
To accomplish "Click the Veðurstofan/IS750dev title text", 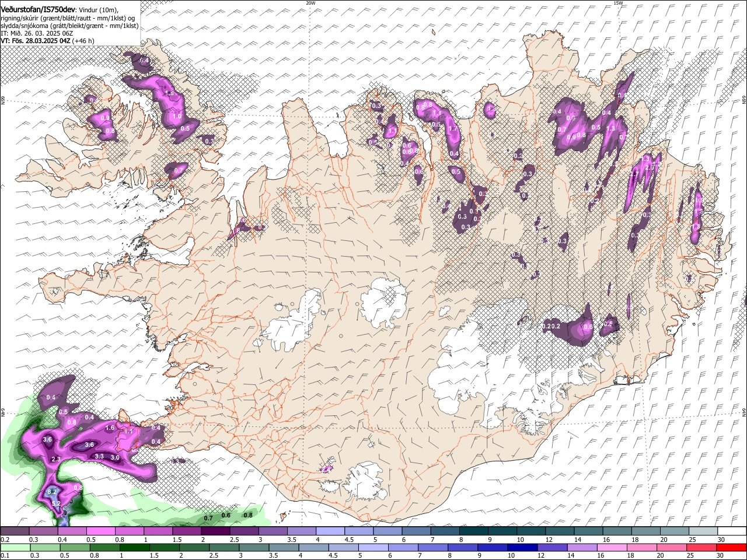I will click(x=38, y=9).
